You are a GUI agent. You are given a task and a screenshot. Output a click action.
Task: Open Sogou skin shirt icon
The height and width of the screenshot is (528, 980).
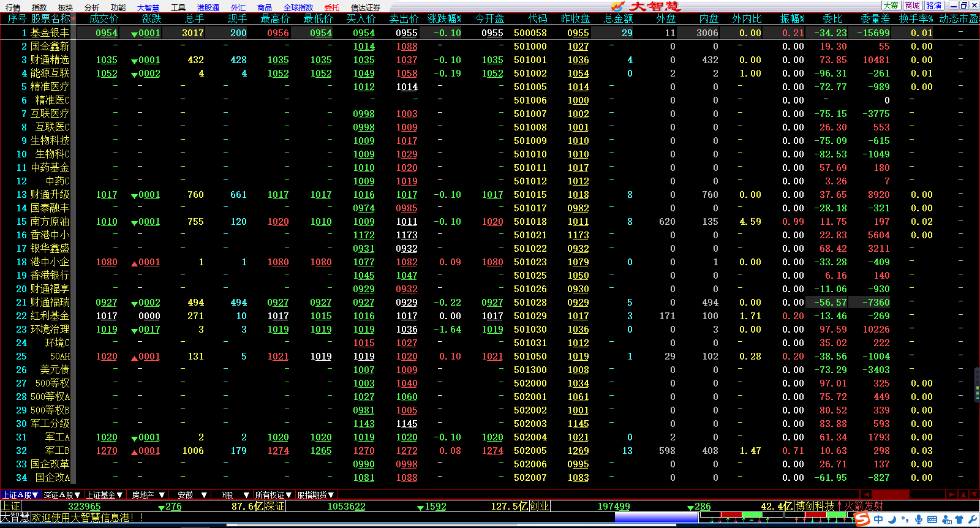[x=959, y=520]
